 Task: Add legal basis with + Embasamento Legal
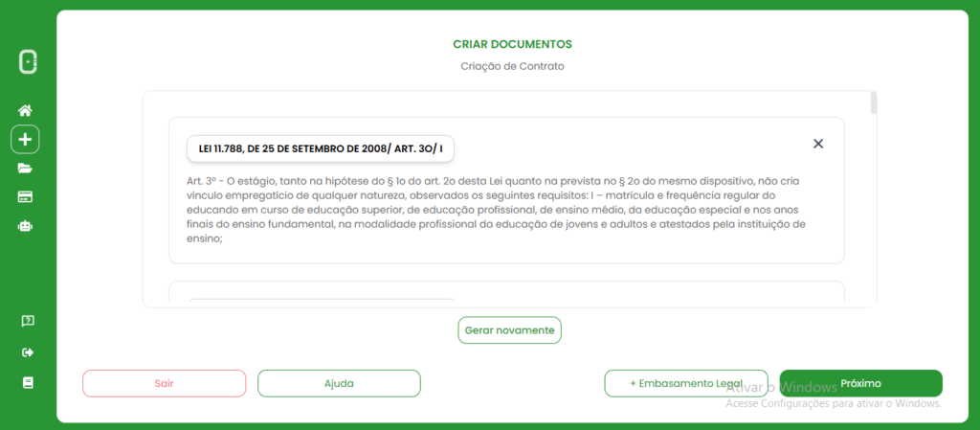pyautogui.click(x=685, y=383)
